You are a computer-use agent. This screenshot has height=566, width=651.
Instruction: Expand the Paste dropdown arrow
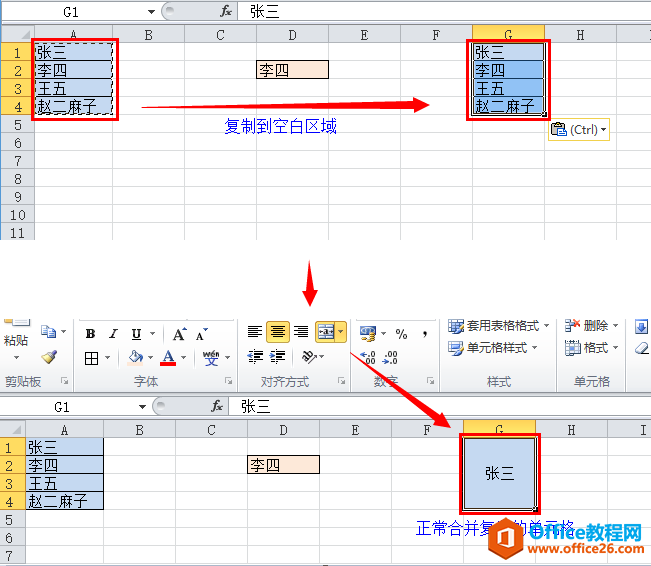click(16, 358)
